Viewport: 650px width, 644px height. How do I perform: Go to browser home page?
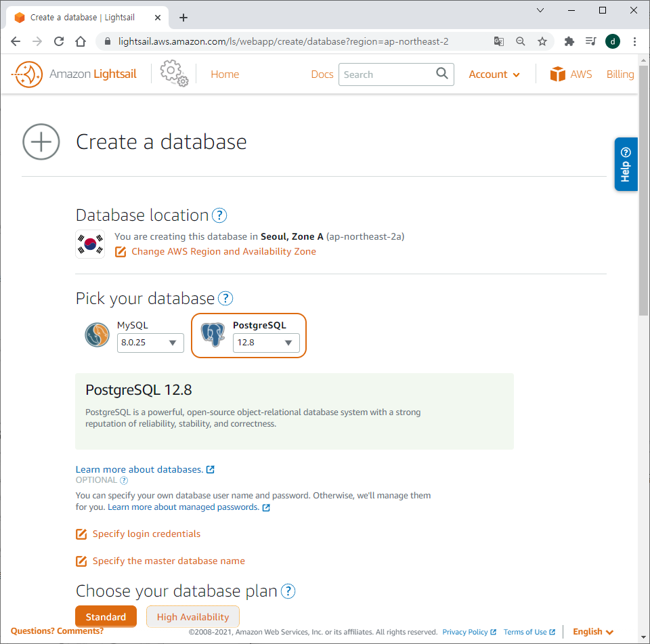point(81,41)
